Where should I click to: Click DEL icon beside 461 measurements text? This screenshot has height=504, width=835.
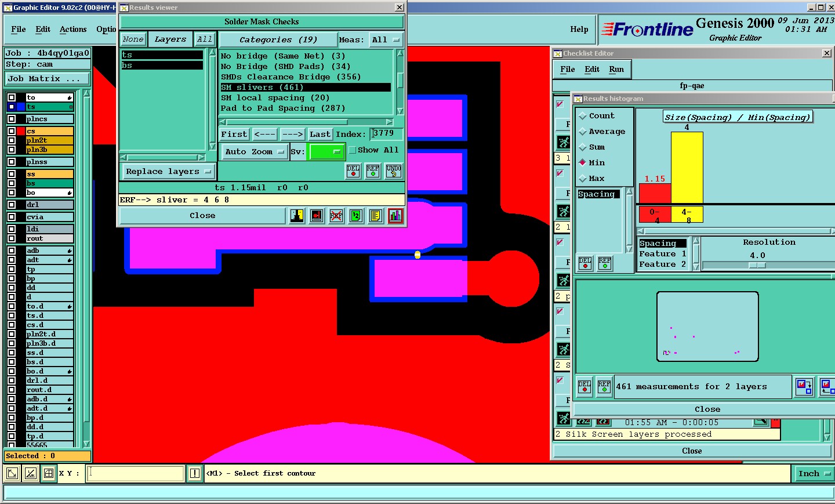coord(584,386)
